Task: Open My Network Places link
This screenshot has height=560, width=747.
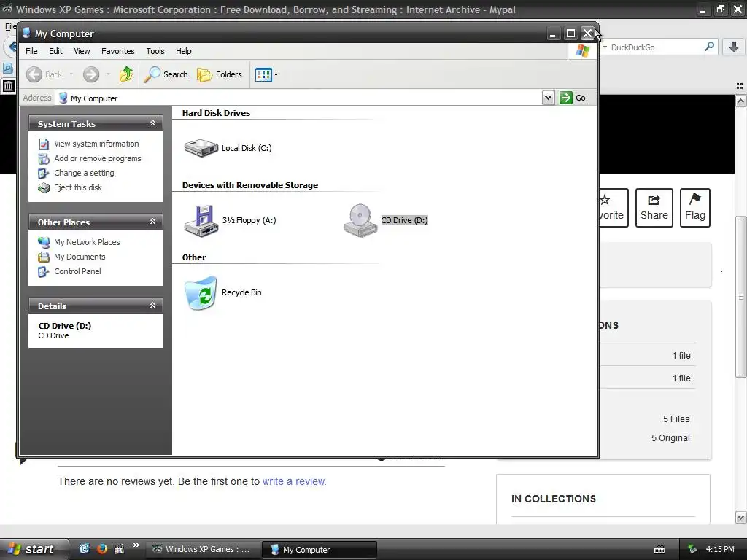Action: click(x=87, y=242)
